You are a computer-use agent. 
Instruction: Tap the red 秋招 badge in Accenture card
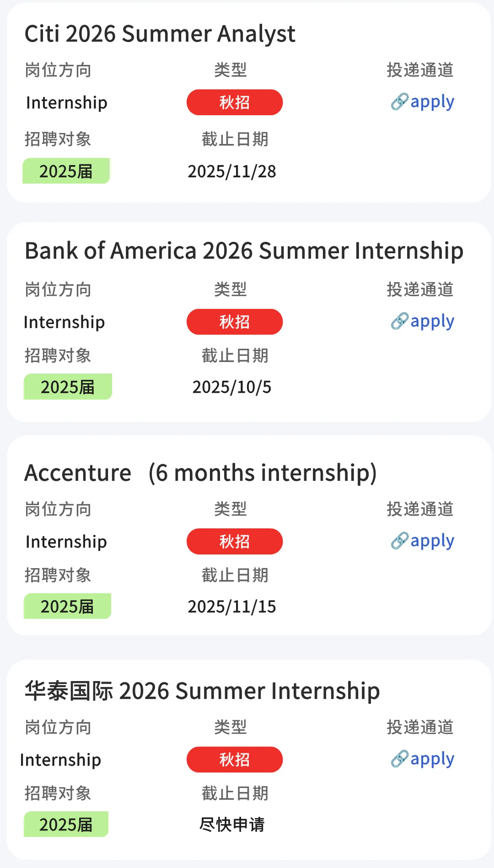click(234, 541)
